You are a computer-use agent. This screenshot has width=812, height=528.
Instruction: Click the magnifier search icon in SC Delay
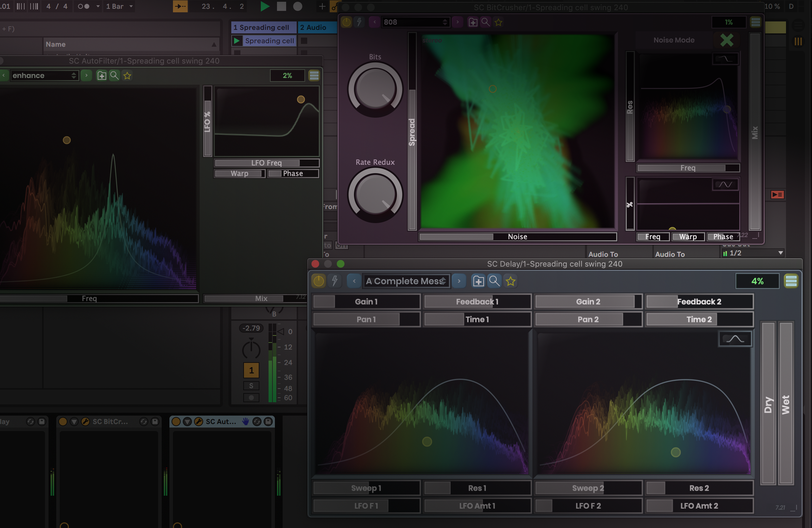[x=494, y=281]
